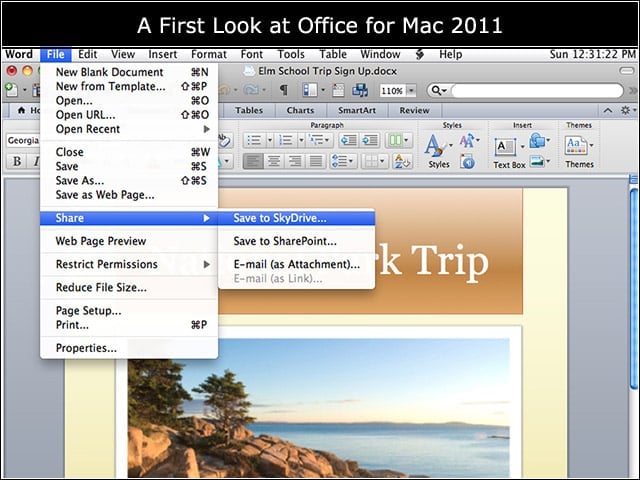
Task: Select New from Template...
Action: [129, 87]
